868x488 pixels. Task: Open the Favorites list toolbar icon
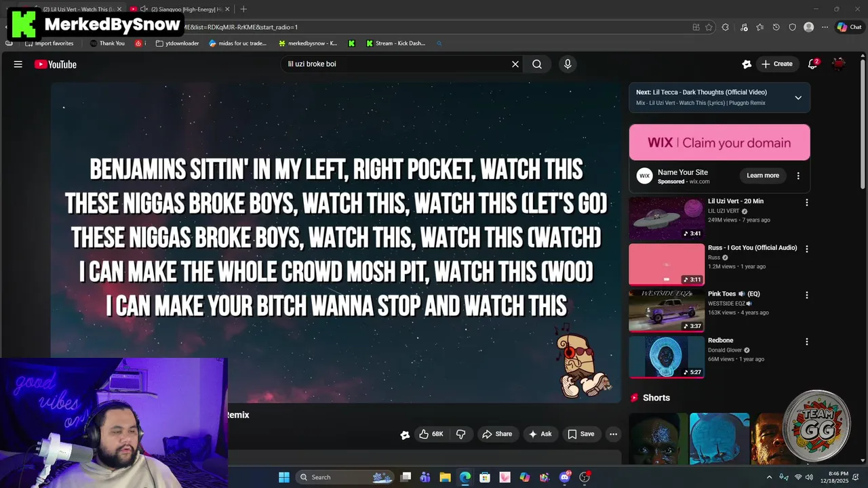tap(760, 27)
